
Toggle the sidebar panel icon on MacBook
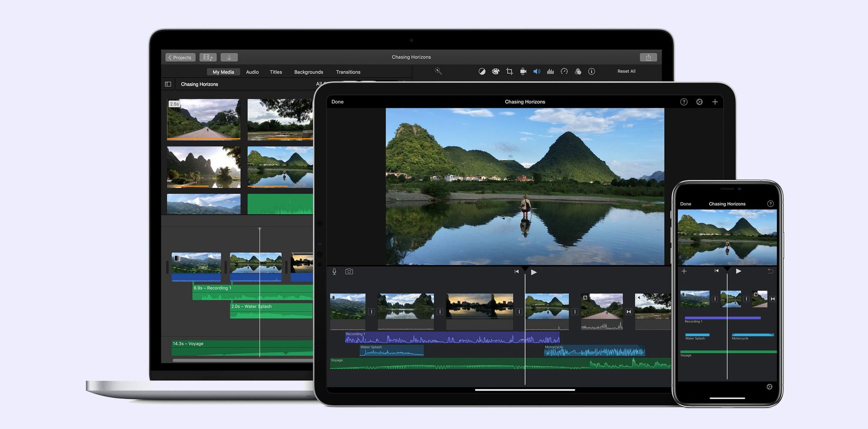tap(168, 84)
